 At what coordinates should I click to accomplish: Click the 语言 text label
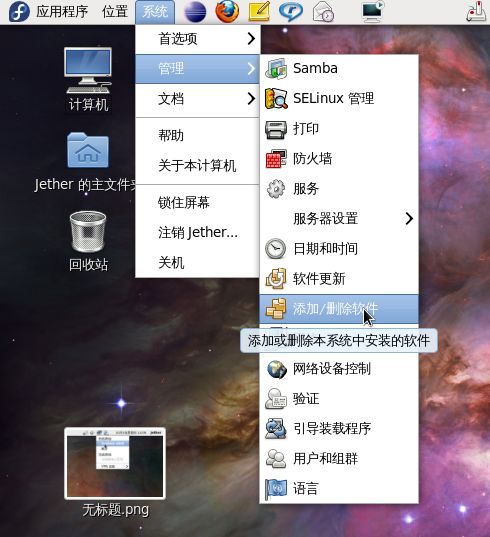pyautogui.click(x=305, y=489)
